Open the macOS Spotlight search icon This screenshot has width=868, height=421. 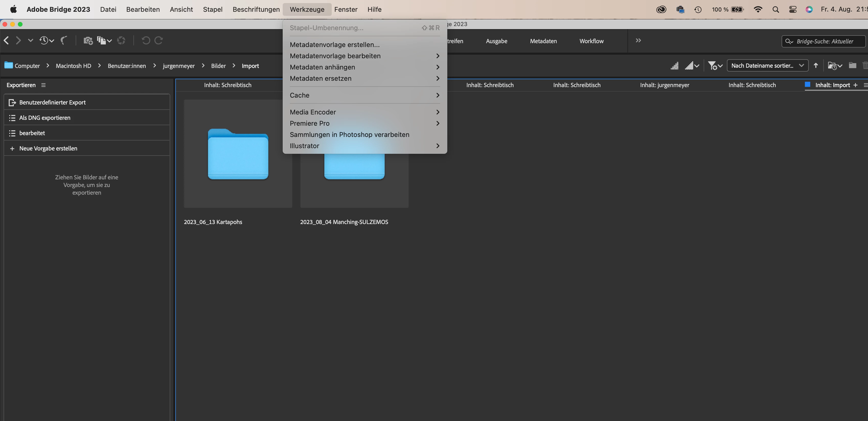[x=775, y=9]
